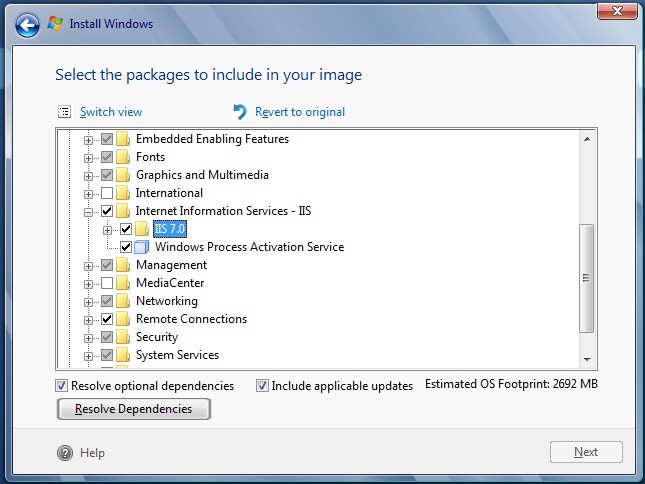Select the System Services label
The width and height of the screenshot is (645, 484).
click(x=177, y=355)
